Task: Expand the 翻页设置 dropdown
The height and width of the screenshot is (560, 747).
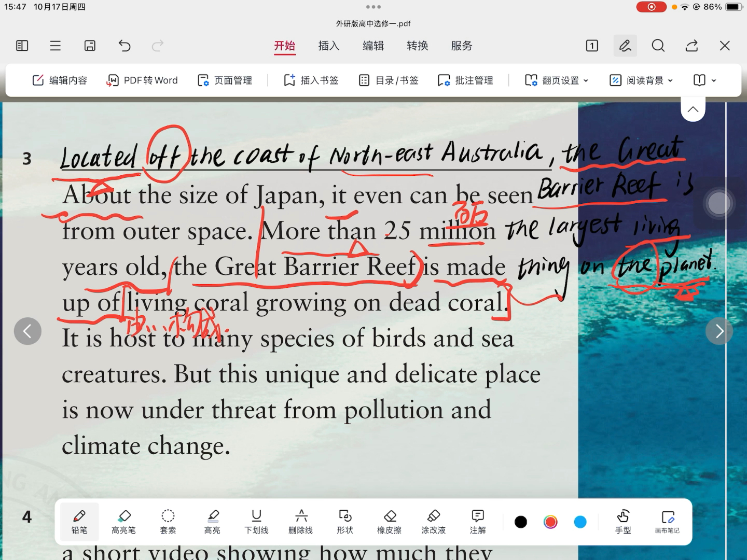Action: (x=557, y=80)
